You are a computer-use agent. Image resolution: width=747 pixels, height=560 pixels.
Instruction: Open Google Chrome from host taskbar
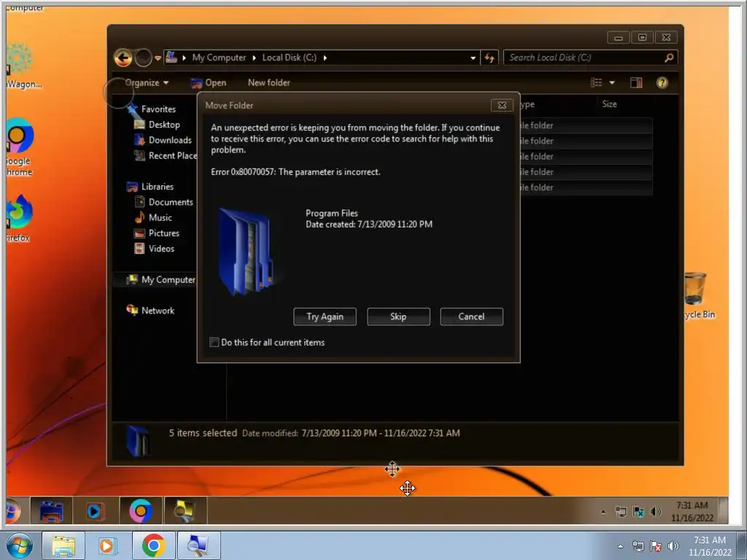pos(153,545)
